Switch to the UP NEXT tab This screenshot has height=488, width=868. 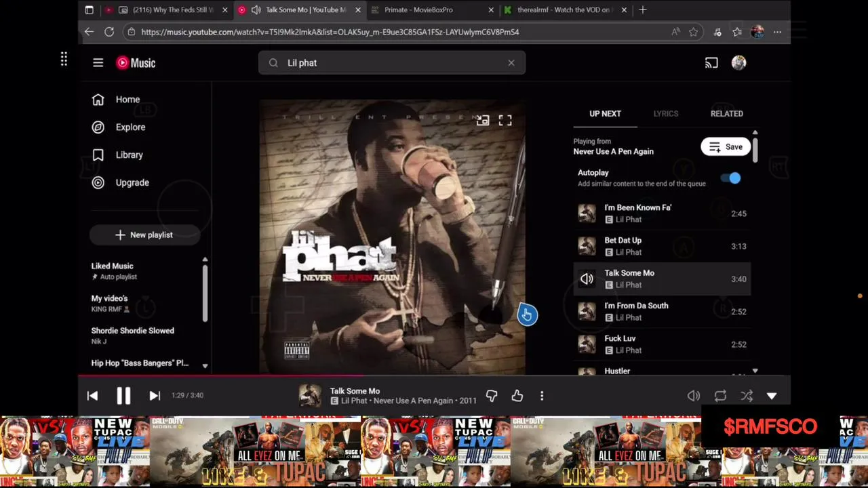pos(605,114)
